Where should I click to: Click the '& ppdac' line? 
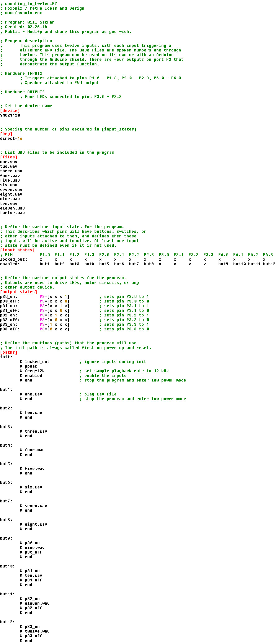tap(29, 366)
